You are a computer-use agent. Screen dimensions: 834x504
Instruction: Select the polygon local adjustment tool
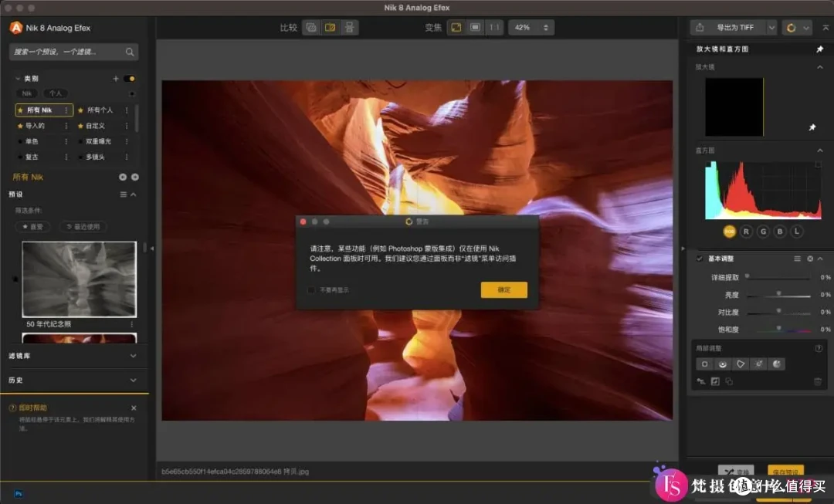coord(741,364)
